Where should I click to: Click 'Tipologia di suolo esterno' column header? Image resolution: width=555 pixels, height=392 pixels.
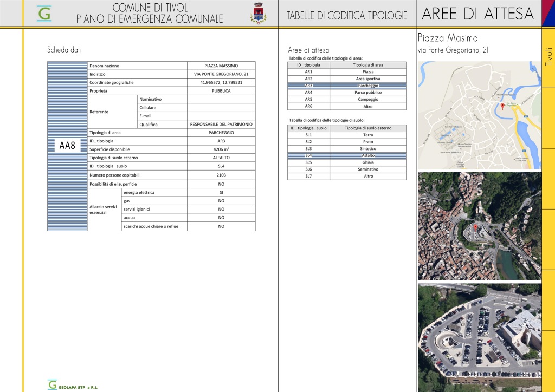coord(368,128)
